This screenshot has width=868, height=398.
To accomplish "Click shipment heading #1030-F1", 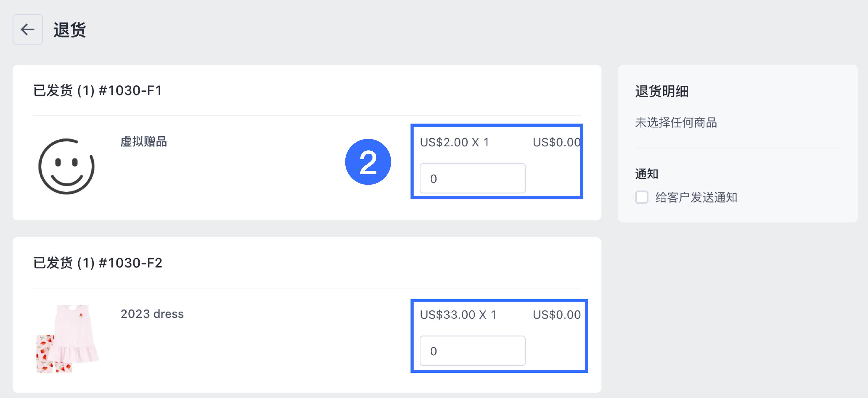I will click(x=98, y=90).
